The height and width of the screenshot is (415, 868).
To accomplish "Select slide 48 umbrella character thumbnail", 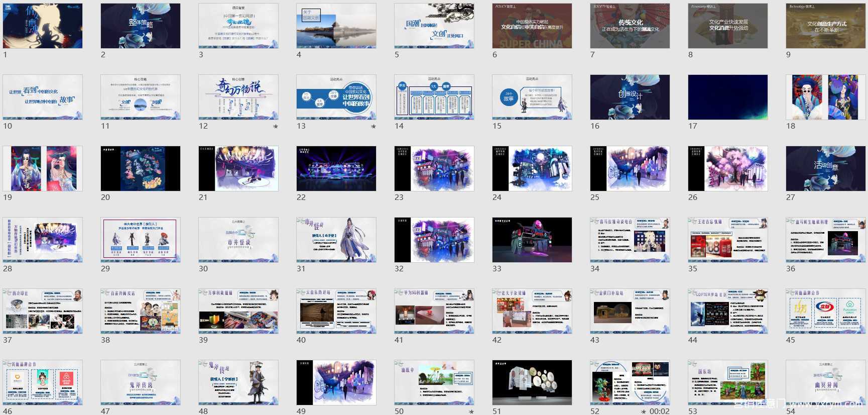I will [x=238, y=382].
